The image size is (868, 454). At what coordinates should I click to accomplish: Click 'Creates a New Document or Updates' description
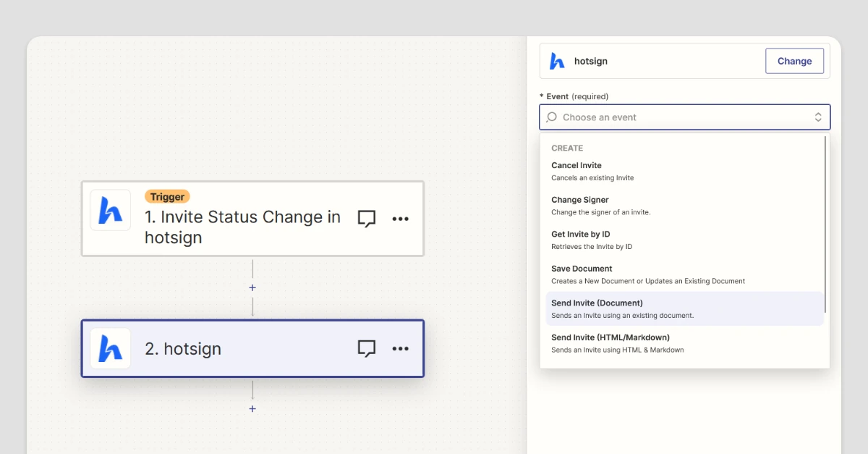point(648,281)
